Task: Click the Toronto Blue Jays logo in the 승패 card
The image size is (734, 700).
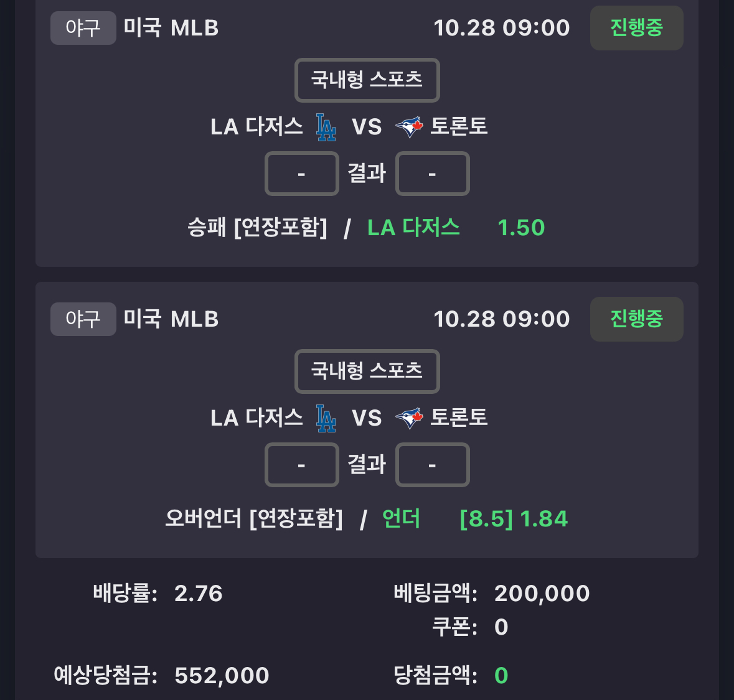Action: coord(409,127)
